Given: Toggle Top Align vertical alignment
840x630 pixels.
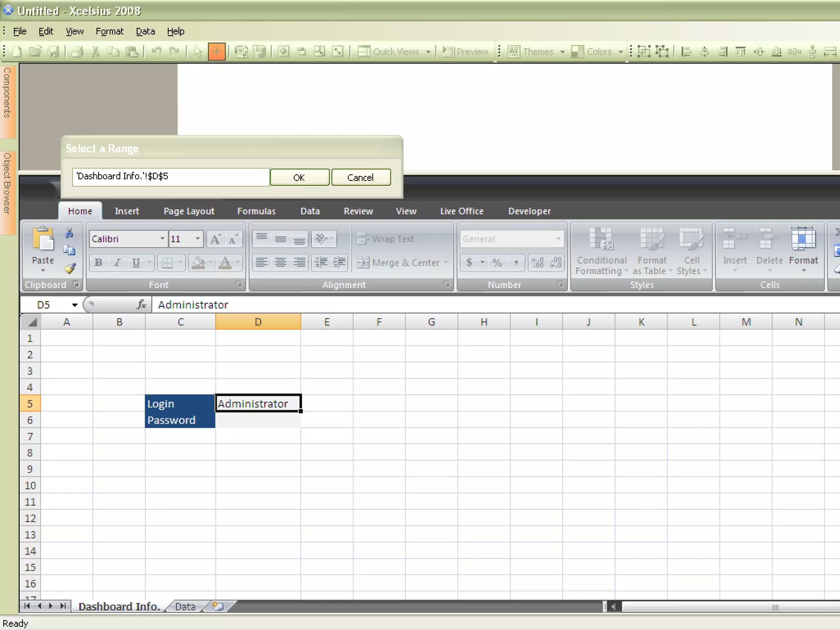Looking at the screenshot, I should 262,239.
